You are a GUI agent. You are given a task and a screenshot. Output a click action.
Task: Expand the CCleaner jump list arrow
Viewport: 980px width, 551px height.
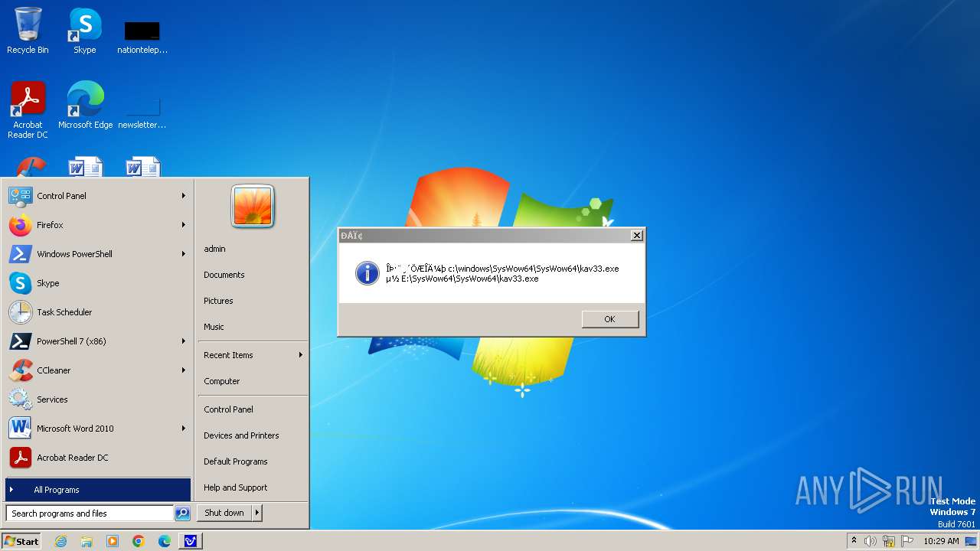click(x=184, y=370)
